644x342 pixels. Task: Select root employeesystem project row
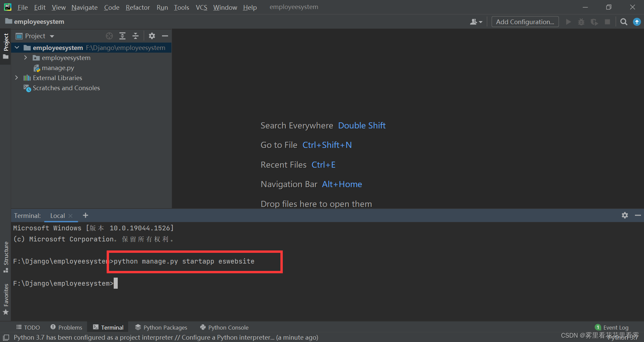point(91,48)
